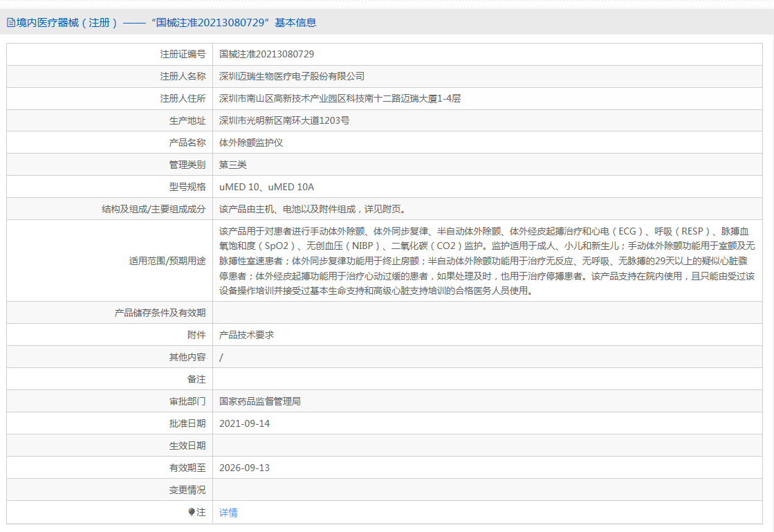This screenshot has width=774, height=532.
Task: Click attachment value 产品技术要求
Action: coord(246,335)
